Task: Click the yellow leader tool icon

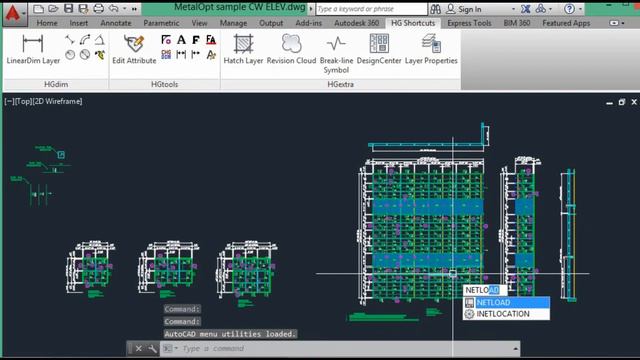Action: click(x=100, y=54)
